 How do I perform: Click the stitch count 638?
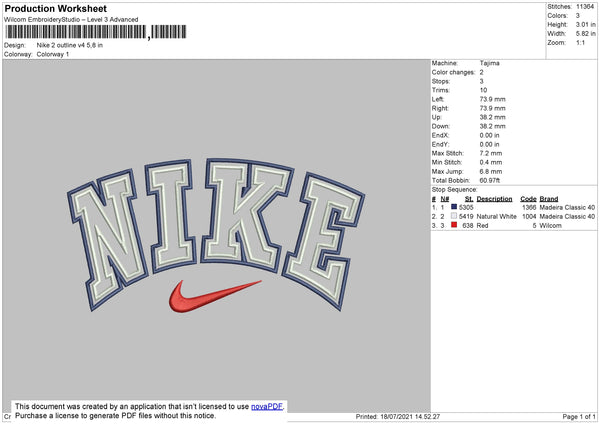(468, 226)
